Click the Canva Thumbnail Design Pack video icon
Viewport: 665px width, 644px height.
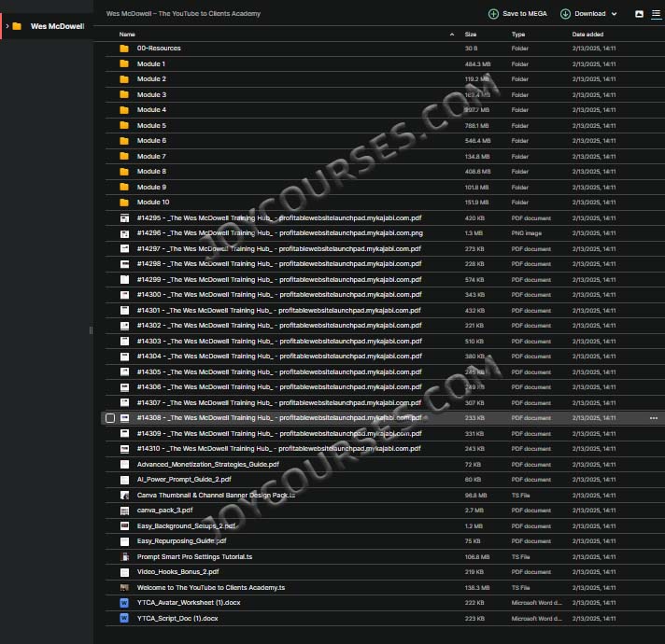[125, 496]
